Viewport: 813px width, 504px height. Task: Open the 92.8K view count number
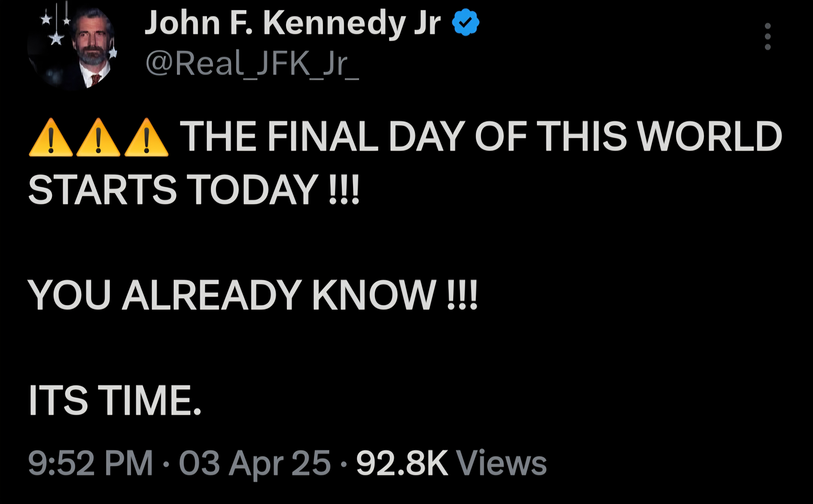tap(401, 463)
